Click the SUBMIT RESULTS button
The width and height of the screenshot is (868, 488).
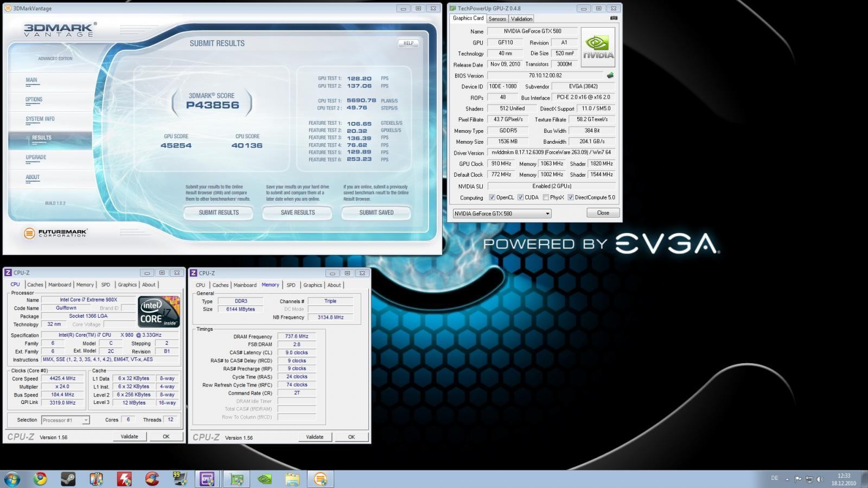(219, 213)
